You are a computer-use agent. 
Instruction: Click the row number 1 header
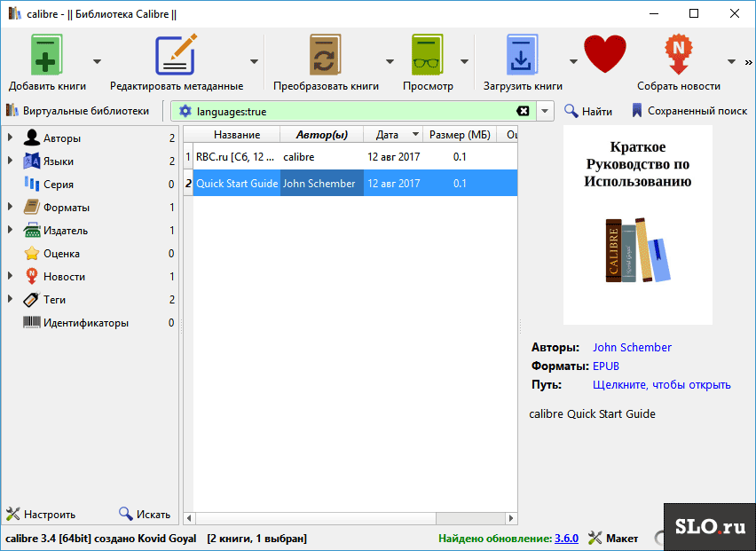[188, 157]
